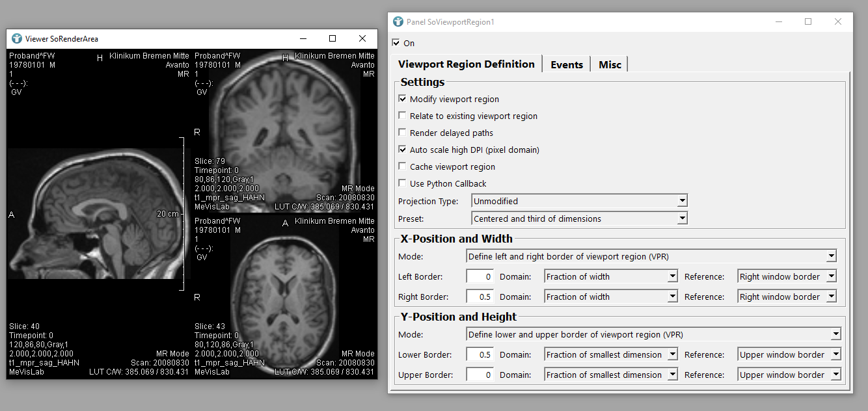Close the Panel SoViewportRegion1 window
868x411 pixels.
[837, 21]
